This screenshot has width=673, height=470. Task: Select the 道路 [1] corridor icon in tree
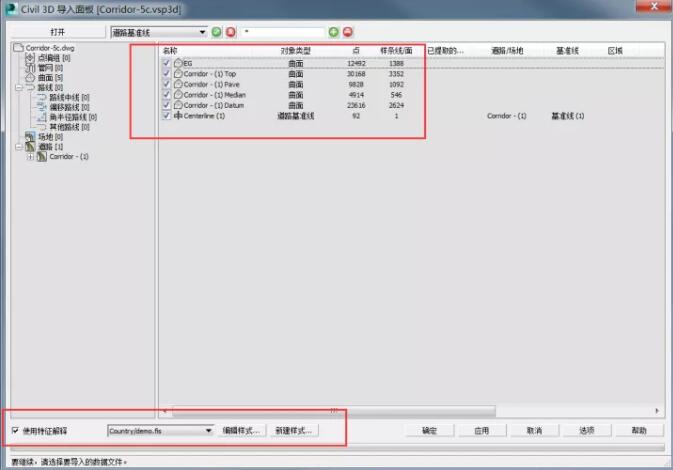pyautogui.click(x=30, y=146)
